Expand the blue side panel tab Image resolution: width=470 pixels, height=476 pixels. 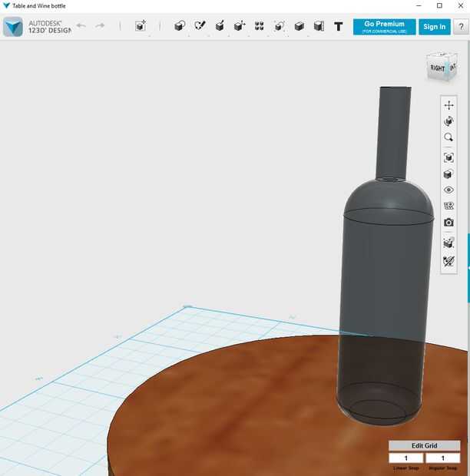[468, 268]
